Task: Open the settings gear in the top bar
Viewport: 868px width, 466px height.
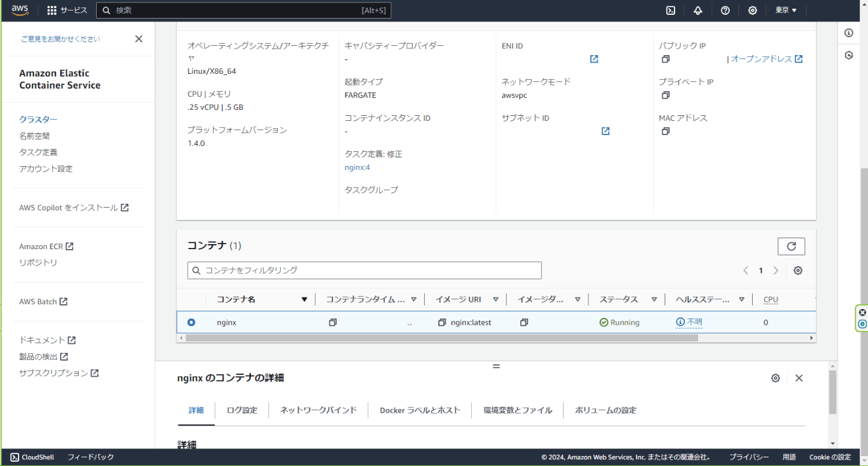Action: coord(753,11)
